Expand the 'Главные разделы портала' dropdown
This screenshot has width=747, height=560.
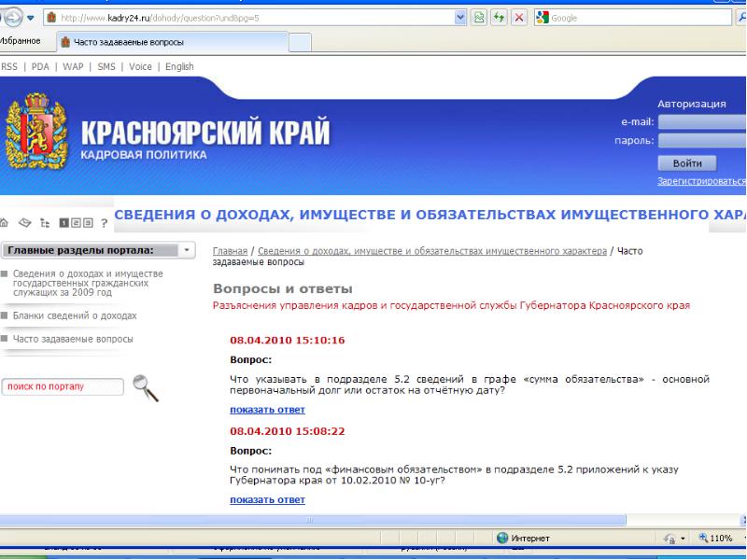187,250
